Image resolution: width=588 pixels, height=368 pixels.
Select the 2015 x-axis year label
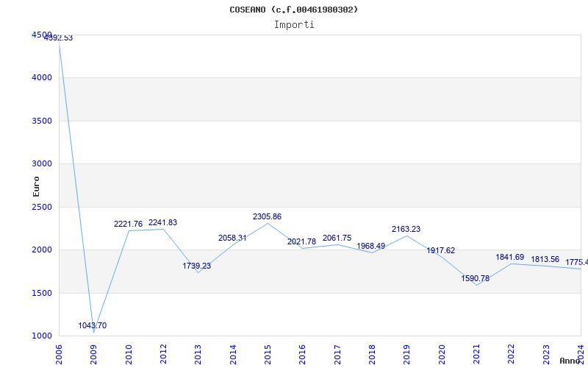coord(268,354)
